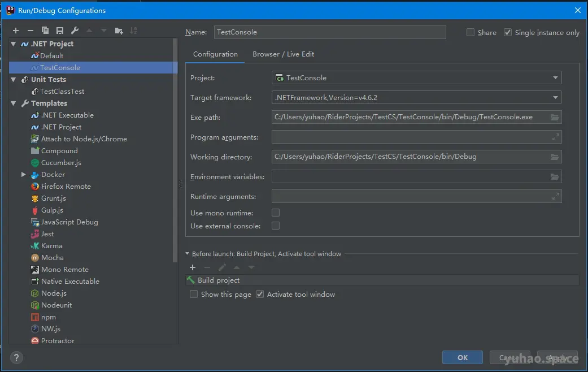Add a new Before launch task
Viewport: 588px width, 372px height.
click(193, 267)
